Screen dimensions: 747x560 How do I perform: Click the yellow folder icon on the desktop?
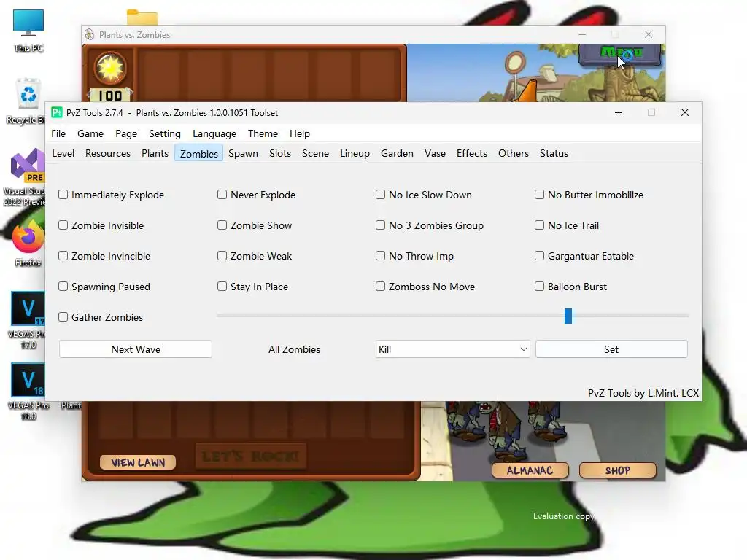point(142,17)
